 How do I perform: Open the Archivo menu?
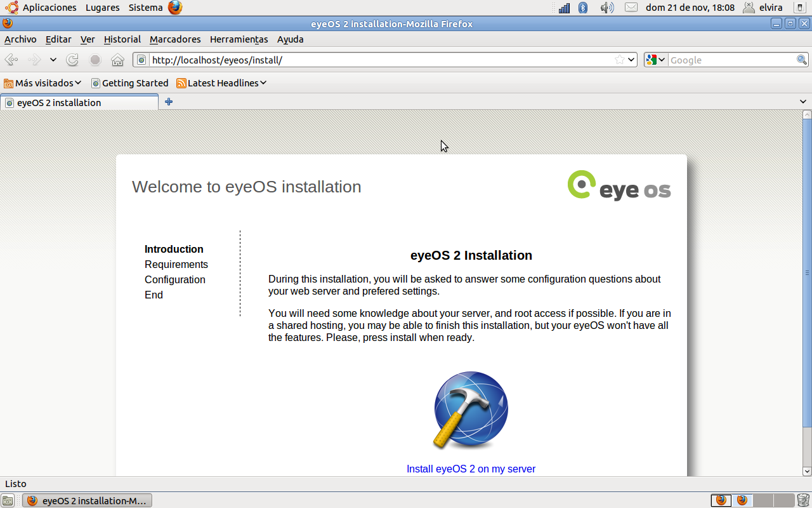click(x=20, y=39)
